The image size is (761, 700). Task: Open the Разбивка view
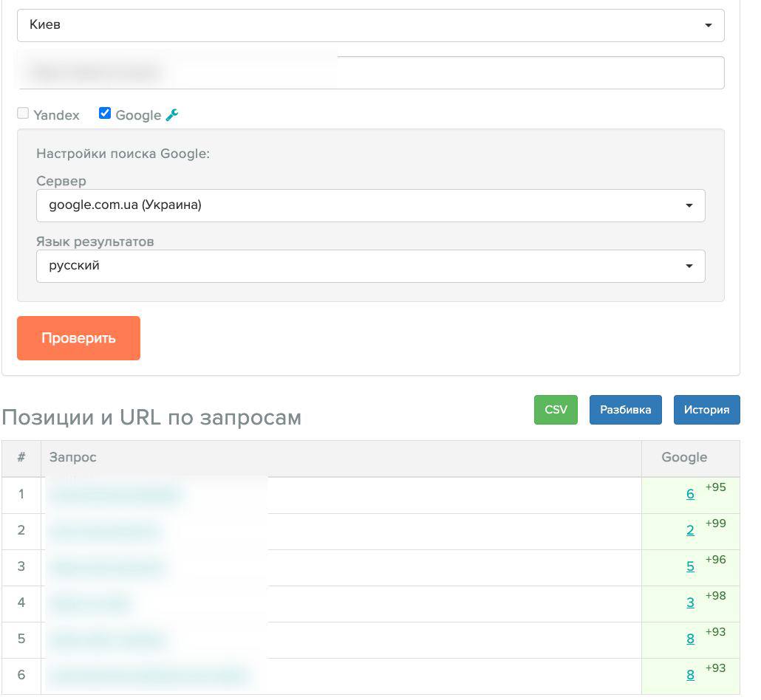pyautogui.click(x=626, y=410)
